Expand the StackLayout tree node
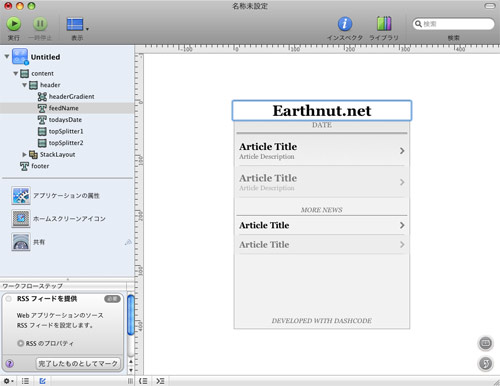500x386 pixels. [x=24, y=154]
